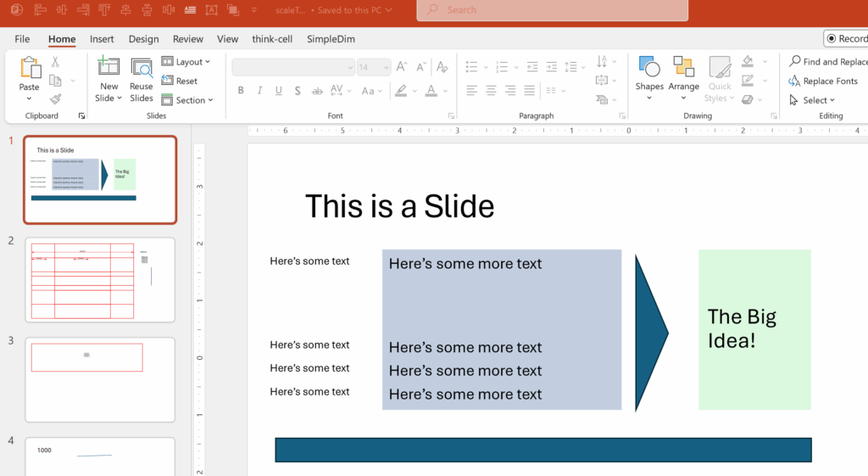Click the Shape Fill paint bucket
868x476 pixels.
tap(748, 61)
